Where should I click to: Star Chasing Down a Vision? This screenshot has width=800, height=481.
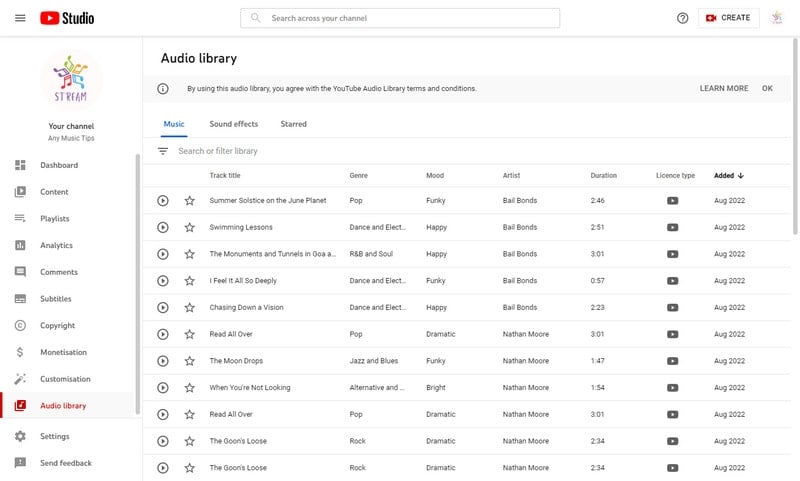pyautogui.click(x=189, y=308)
